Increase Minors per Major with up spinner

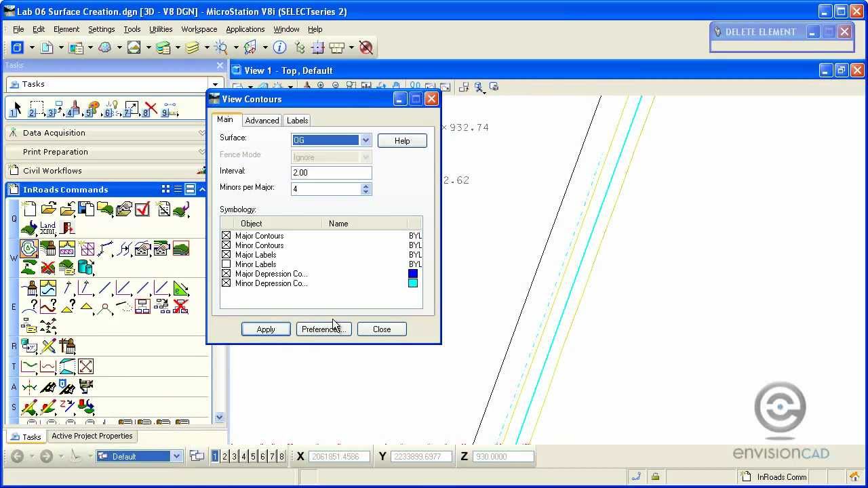pos(366,186)
